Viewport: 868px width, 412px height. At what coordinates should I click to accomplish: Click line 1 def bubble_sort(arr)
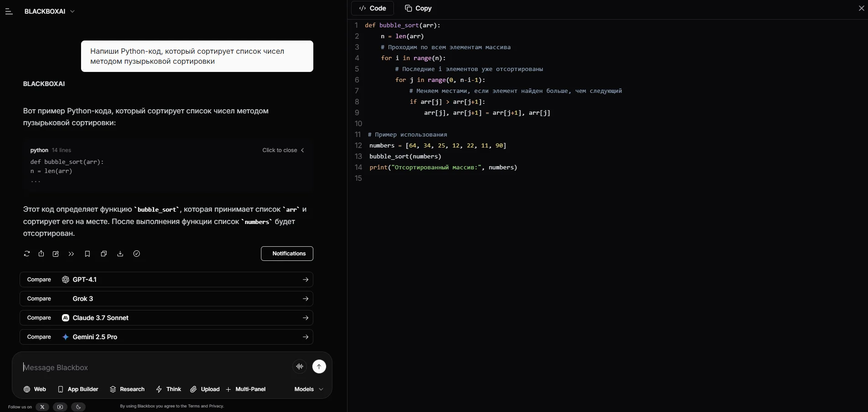(403, 25)
